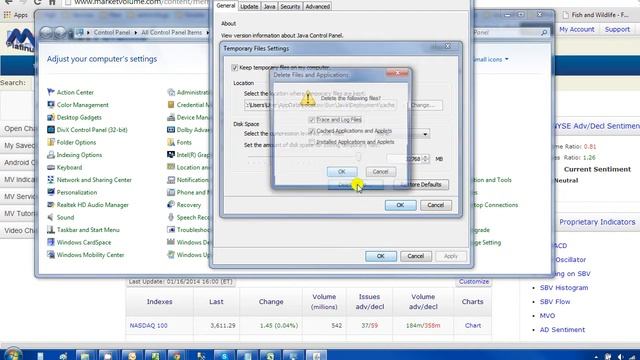Click the Change... location button
The height and width of the screenshot is (360, 640).
coord(425,105)
